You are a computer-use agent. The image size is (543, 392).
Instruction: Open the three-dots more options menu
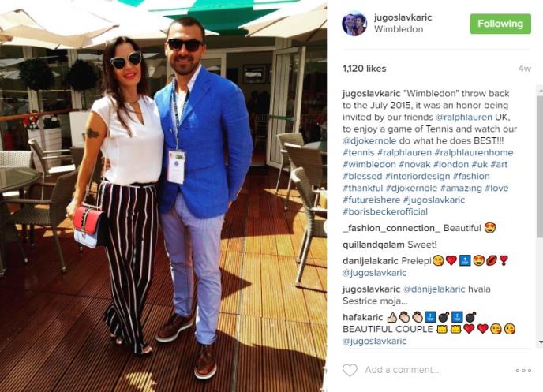click(523, 370)
